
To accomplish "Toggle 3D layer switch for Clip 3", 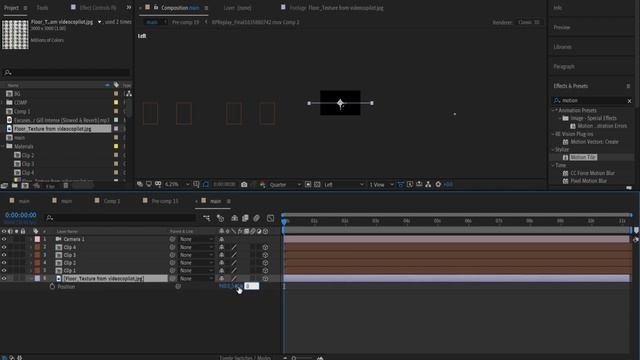I will pos(265,255).
